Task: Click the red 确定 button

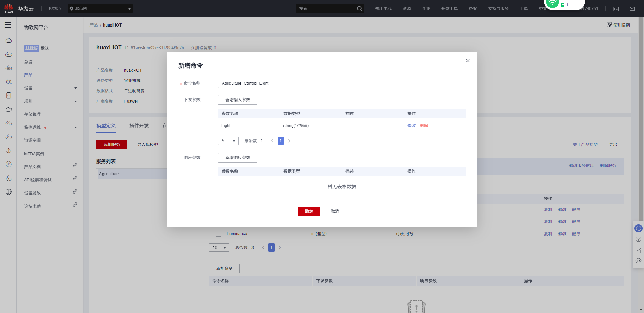Action: tap(309, 211)
